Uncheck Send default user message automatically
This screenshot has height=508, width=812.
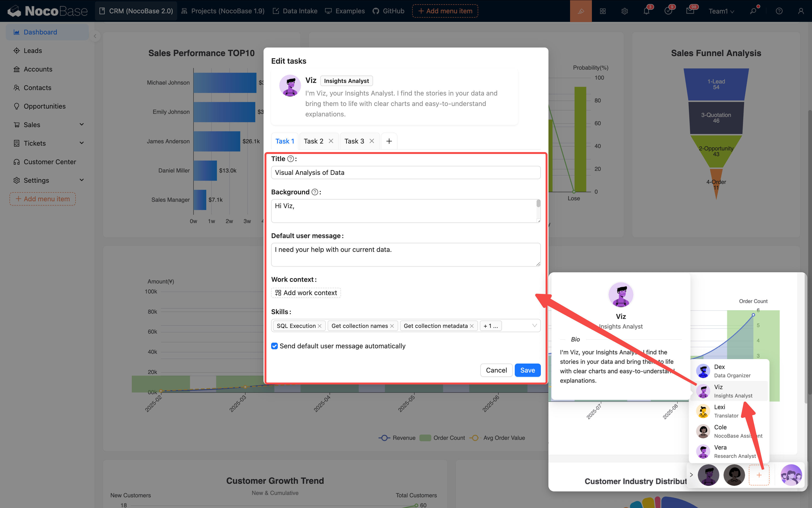click(274, 346)
